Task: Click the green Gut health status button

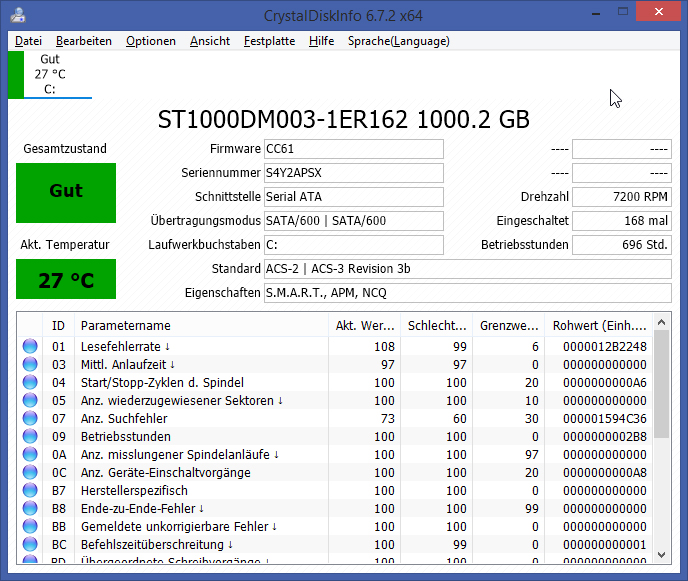Action: 66,191
